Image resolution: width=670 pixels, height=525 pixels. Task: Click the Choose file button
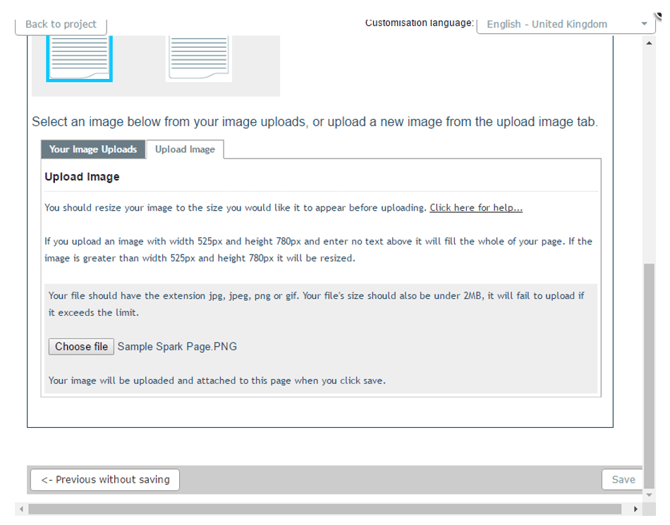[x=81, y=347]
